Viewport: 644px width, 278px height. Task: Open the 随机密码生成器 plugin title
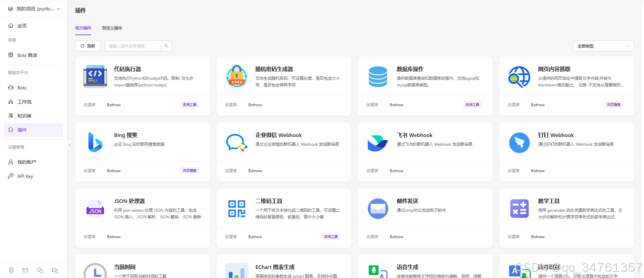[x=274, y=69]
